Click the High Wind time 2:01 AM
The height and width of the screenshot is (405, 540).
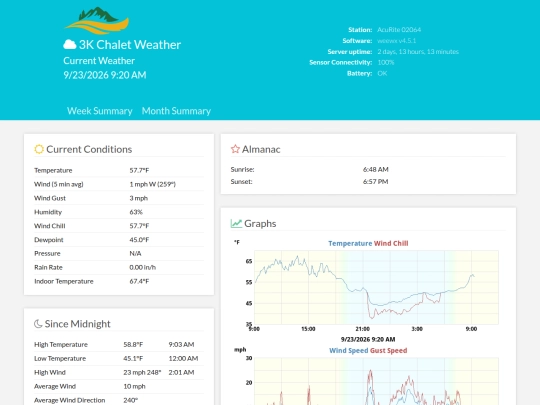181,372
